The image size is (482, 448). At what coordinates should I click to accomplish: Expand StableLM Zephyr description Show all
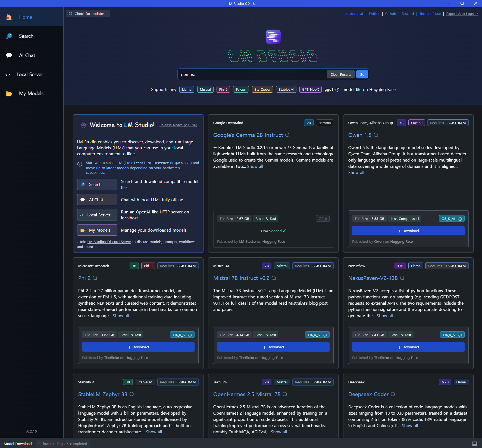click(154, 432)
